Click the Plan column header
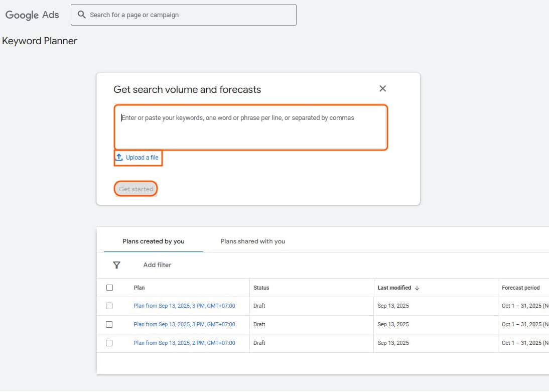The height and width of the screenshot is (392, 549). pos(140,288)
